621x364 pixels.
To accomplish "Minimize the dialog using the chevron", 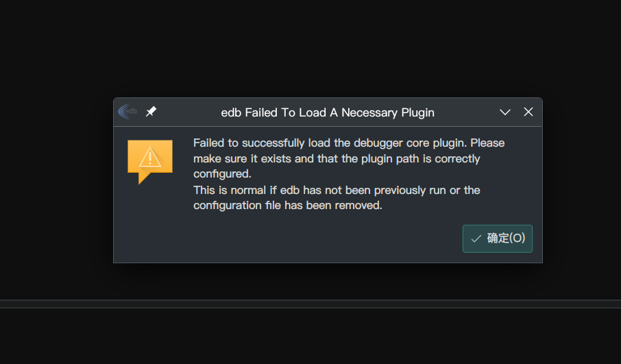I will coord(505,112).
